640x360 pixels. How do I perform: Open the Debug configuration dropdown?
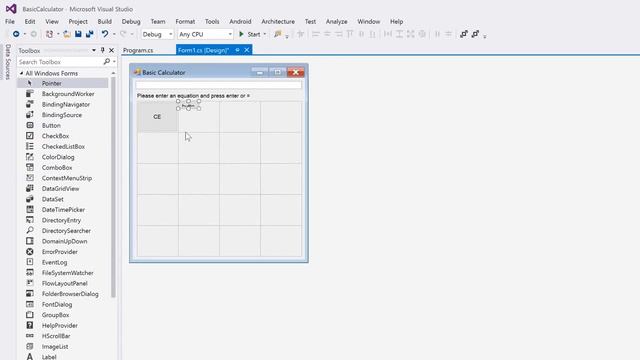coord(158,34)
